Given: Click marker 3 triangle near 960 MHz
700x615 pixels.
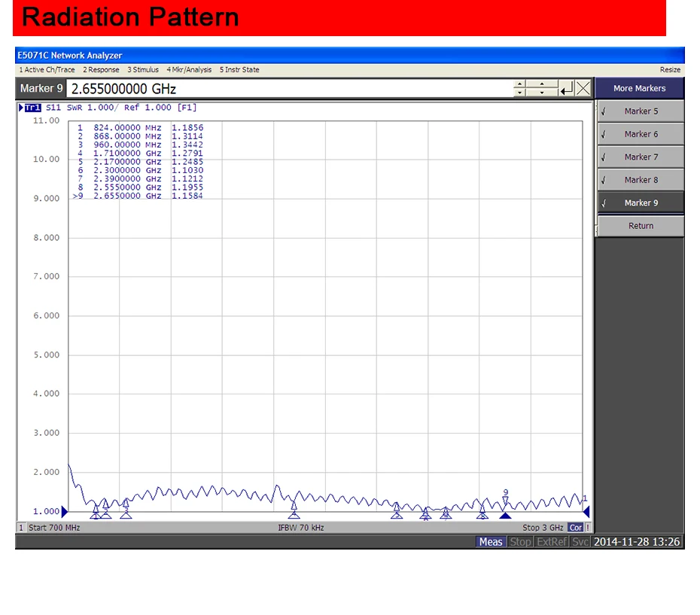Looking at the screenshot, I should pos(126,504).
